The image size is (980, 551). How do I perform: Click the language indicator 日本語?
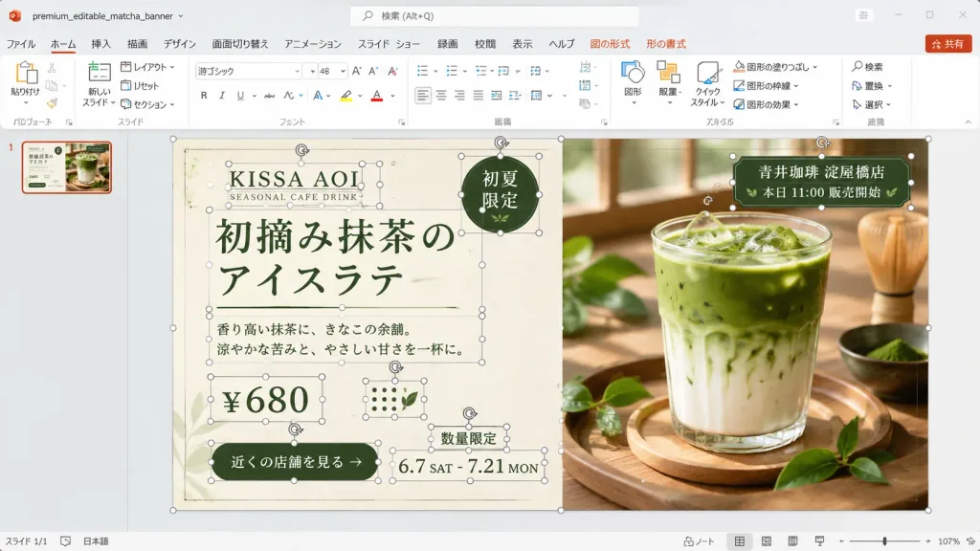pyautogui.click(x=96, y=541)
